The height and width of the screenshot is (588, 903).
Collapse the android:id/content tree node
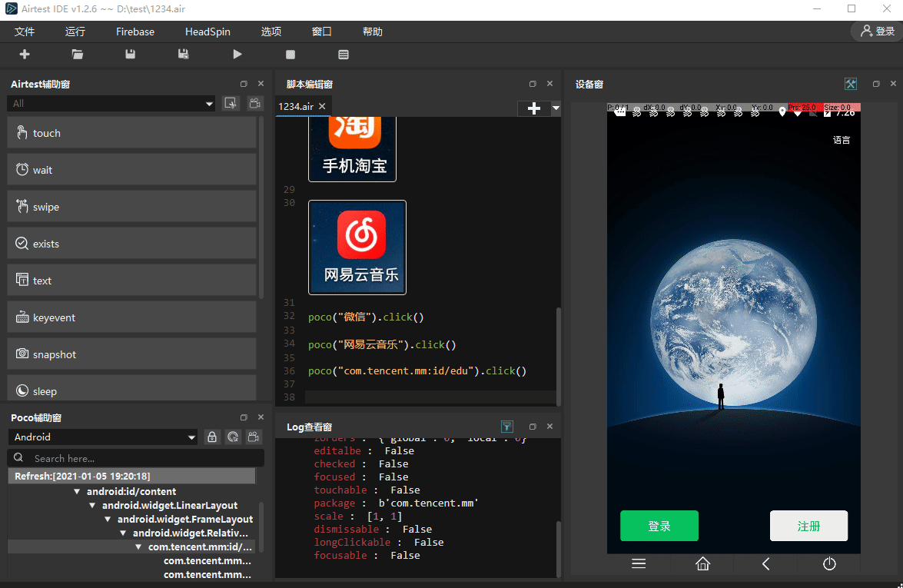[x=77, y=491]
